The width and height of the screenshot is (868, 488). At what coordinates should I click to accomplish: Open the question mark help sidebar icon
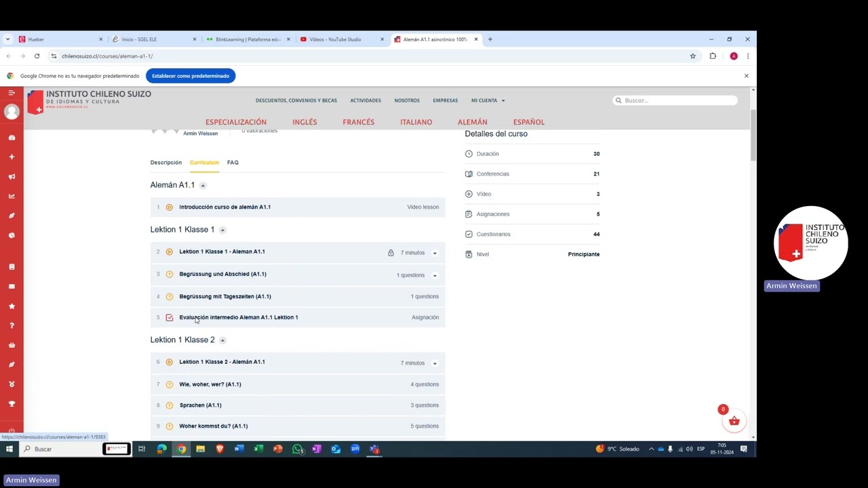12,326
